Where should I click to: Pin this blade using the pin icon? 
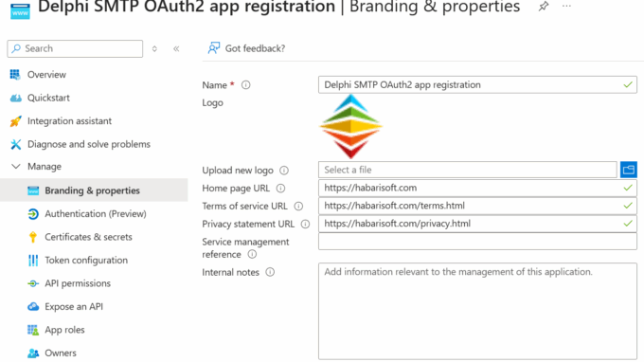544,7
